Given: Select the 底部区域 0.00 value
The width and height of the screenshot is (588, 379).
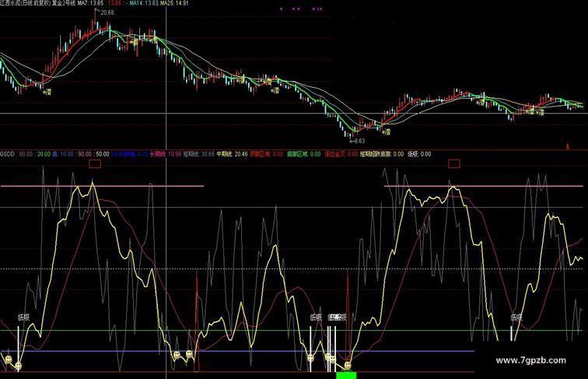Looking at the screenshot, I should point(304,154).
